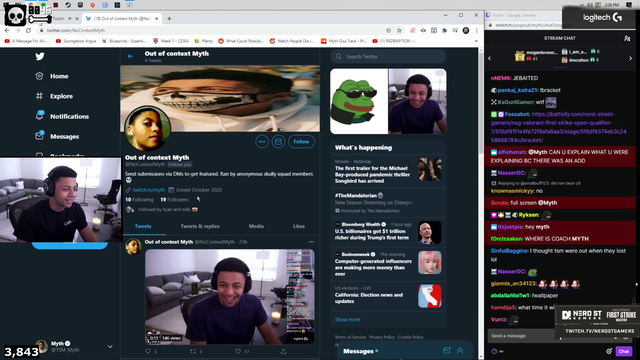This screenshot has width=640, height=360.
Task: Open Michael Bay Songbird trailer trend
Action: pyautogui.click(x=388, y=171)
